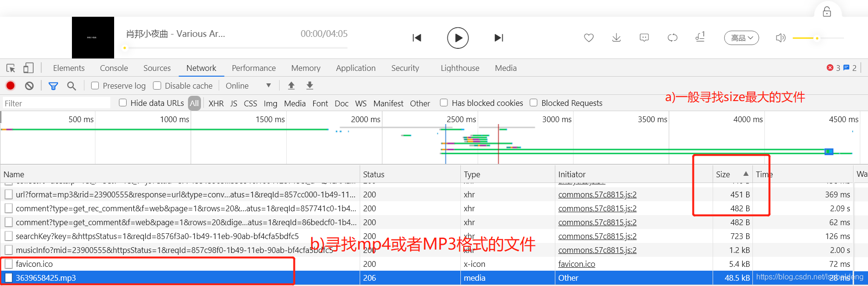Check the Hide data URLs checkbox

click(123, 103)
